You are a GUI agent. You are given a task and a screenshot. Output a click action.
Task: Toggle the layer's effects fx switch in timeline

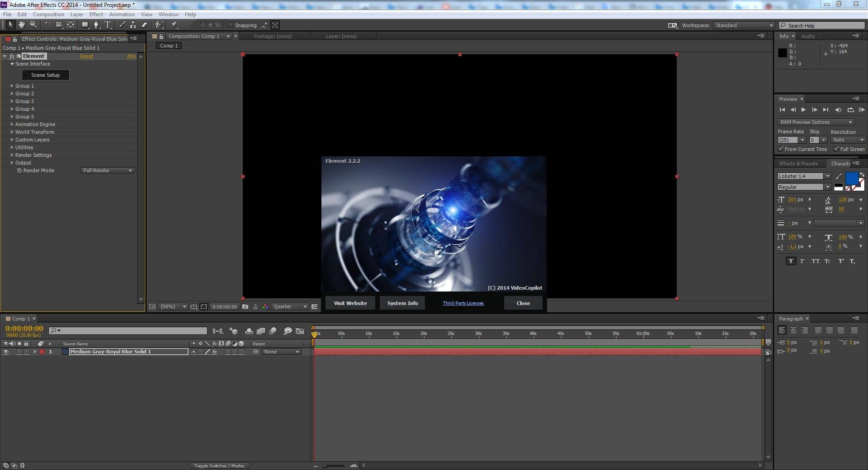[x=215, y=352]
